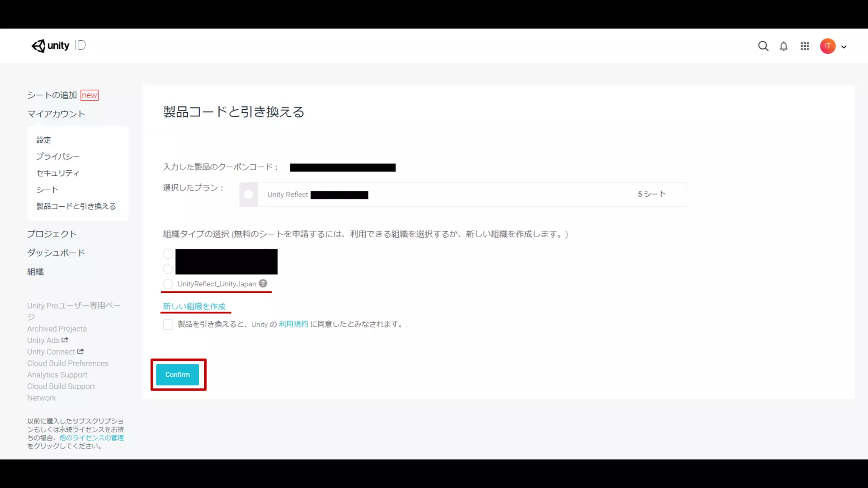Expand the マイアカウント section

[56, 114]
